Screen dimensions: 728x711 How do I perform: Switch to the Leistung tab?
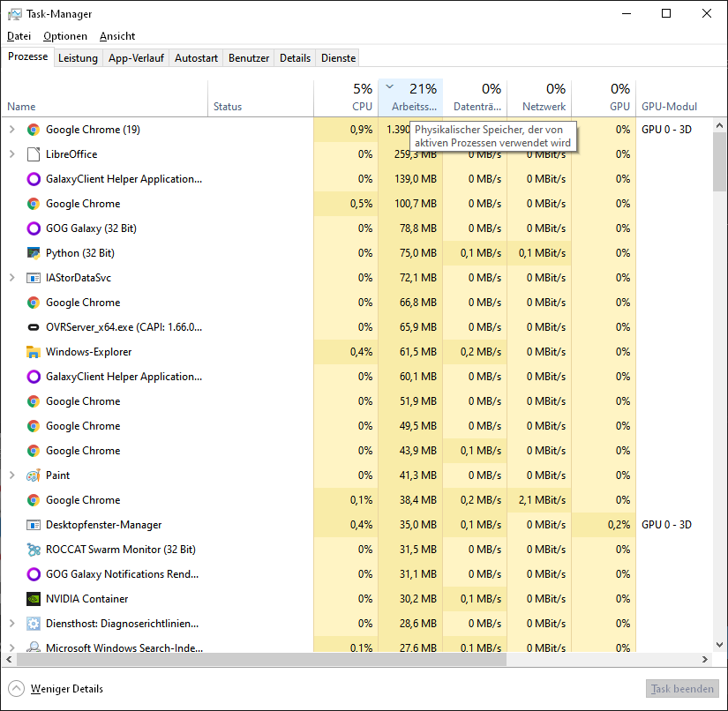tap(78, 58)
